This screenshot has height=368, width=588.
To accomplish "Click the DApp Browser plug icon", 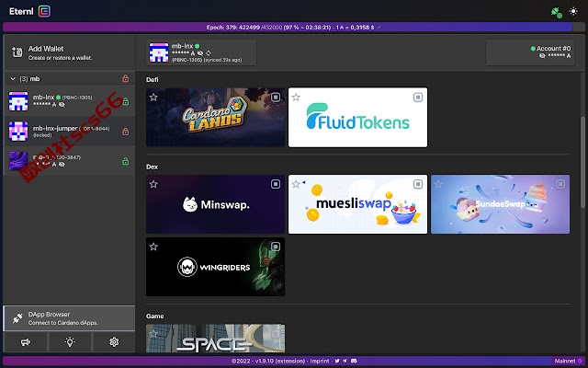I will point(17,318).
